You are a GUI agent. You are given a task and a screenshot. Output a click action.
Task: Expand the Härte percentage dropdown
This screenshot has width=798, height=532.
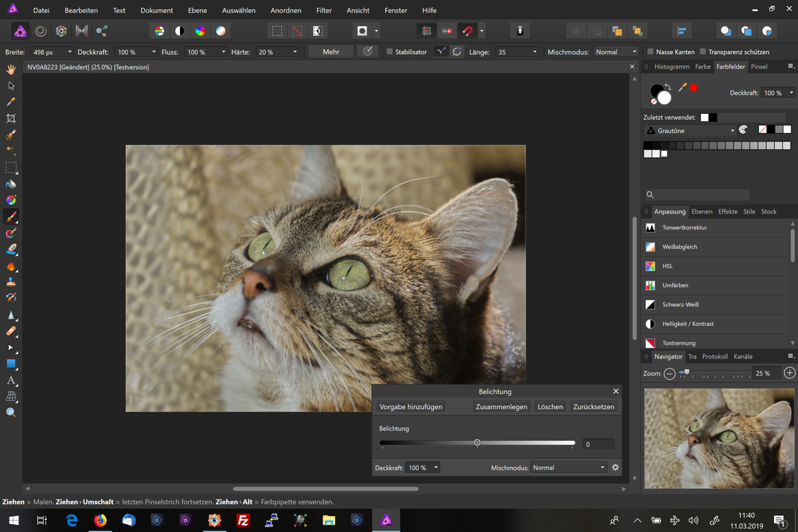295,52
